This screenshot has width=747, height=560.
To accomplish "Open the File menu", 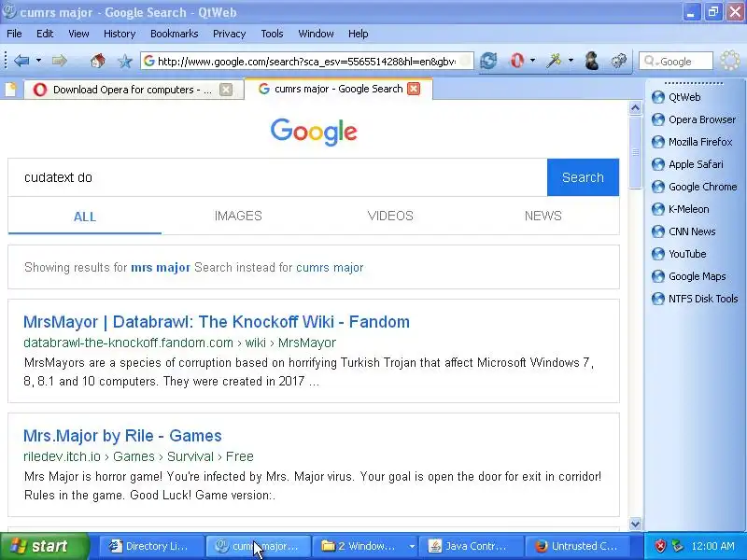I will 14,34.
